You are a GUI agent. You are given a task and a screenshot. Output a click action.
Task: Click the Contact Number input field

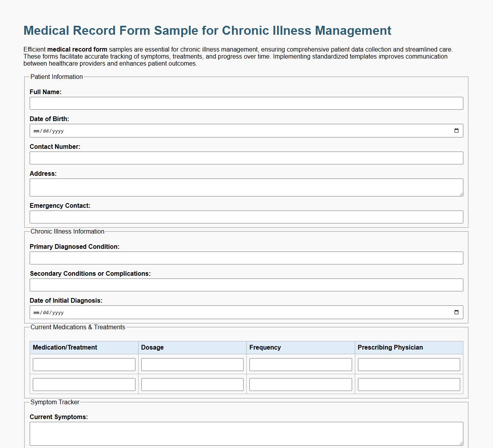246,158
